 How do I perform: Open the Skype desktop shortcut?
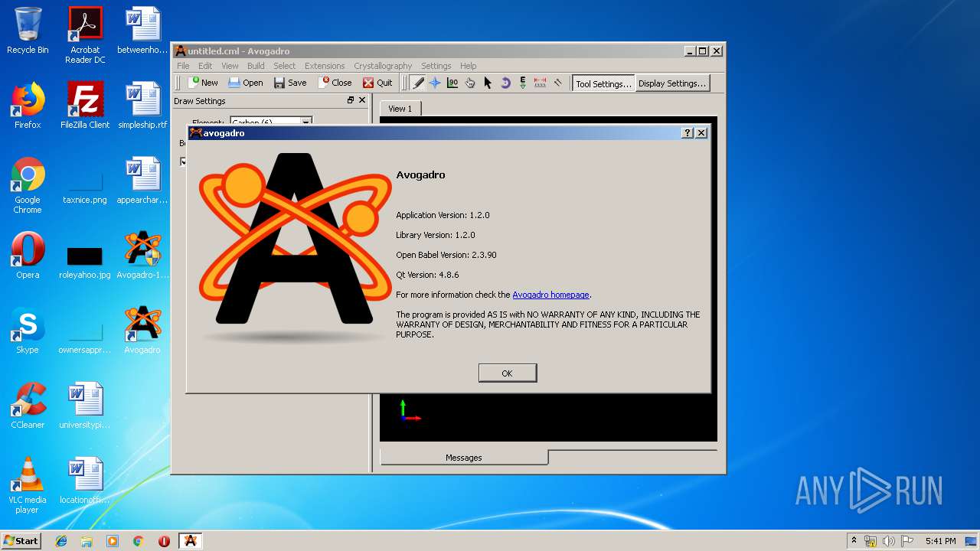pos(28,331)
